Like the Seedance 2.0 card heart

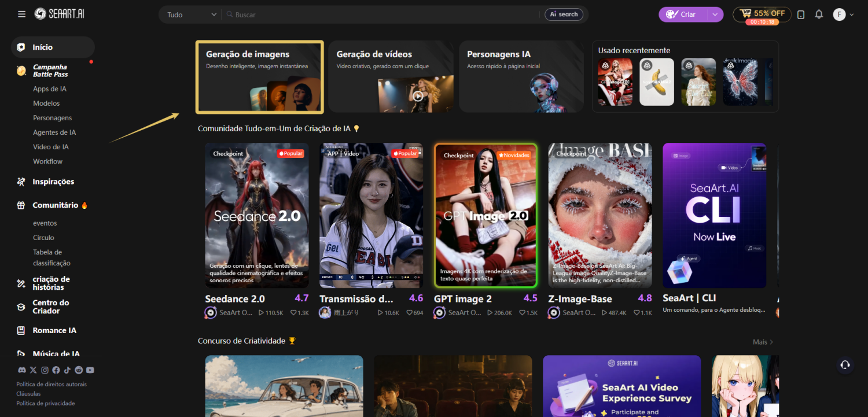(294, 313)
